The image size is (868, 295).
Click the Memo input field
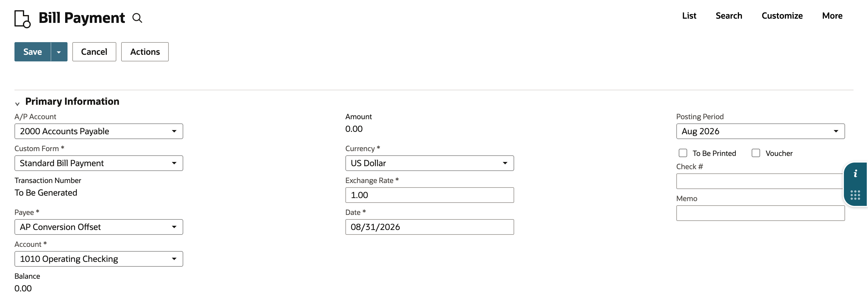point(760,213)
